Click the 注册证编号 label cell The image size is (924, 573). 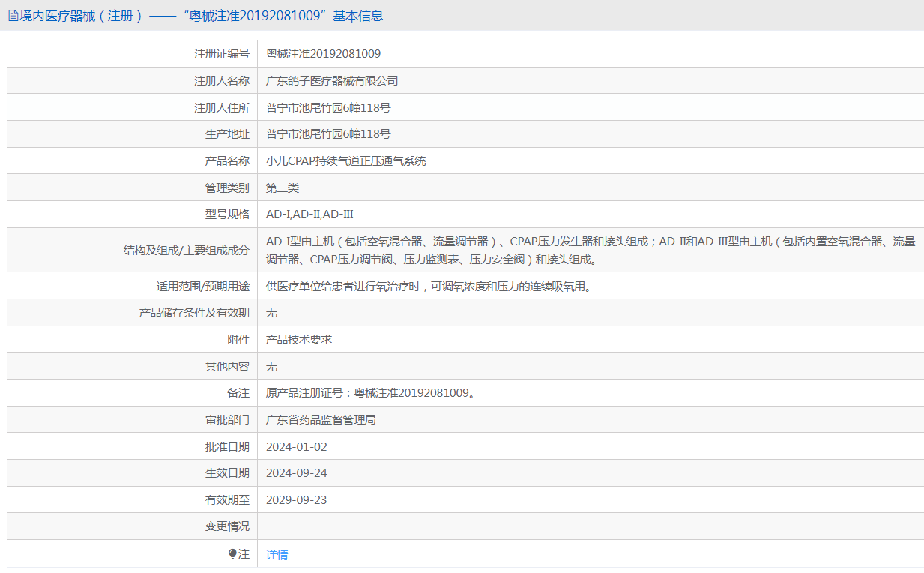click(221, 54)
